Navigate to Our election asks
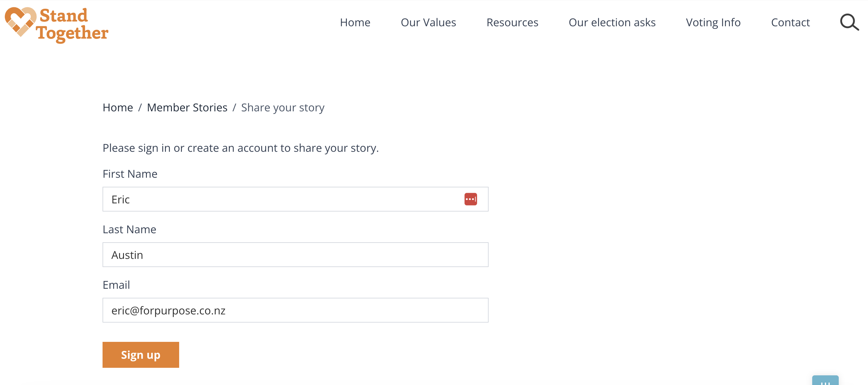Screen dimensions: 868x385 coord(612,22)
